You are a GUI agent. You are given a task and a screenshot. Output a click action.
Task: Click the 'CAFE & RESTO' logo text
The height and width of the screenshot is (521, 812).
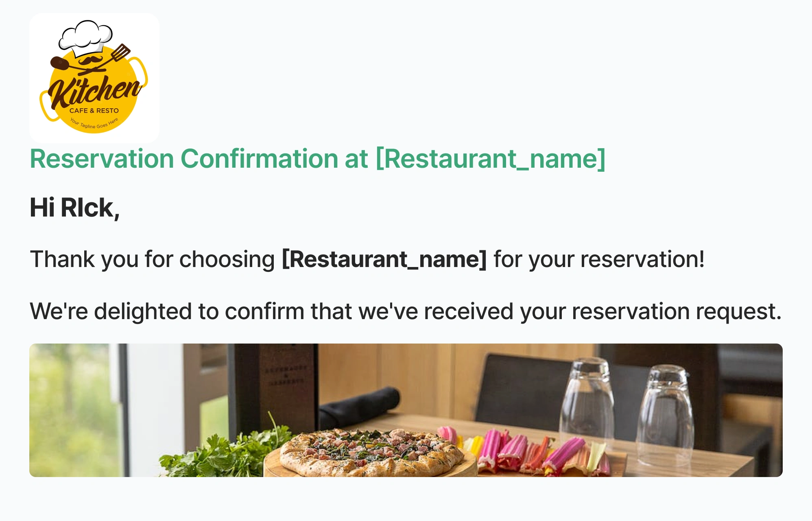pos(94,111)
